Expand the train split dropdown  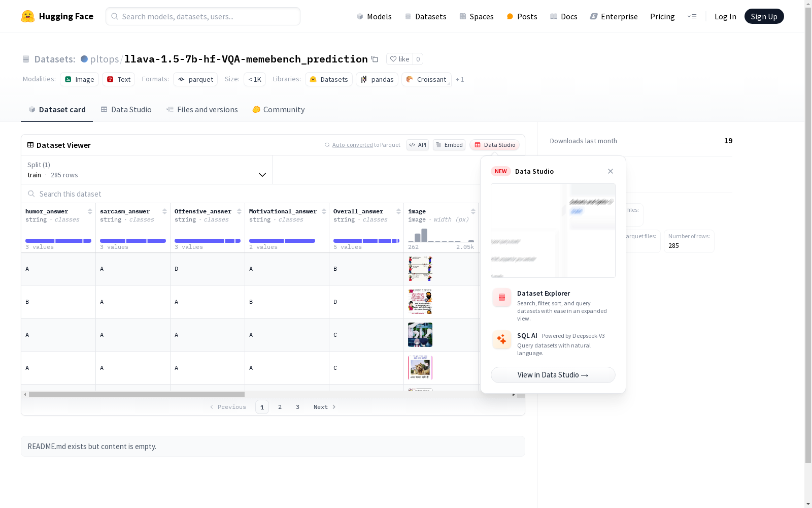click(147, 170)
